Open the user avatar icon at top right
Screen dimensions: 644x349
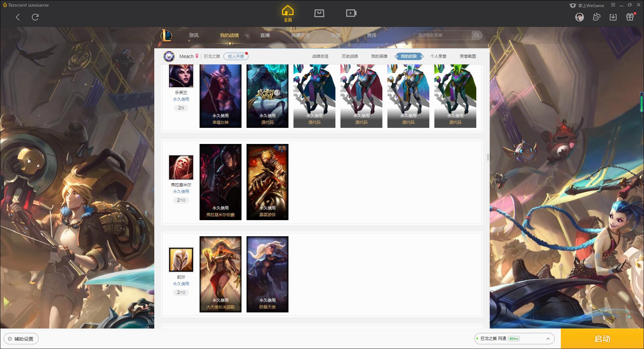click(579, 17)
